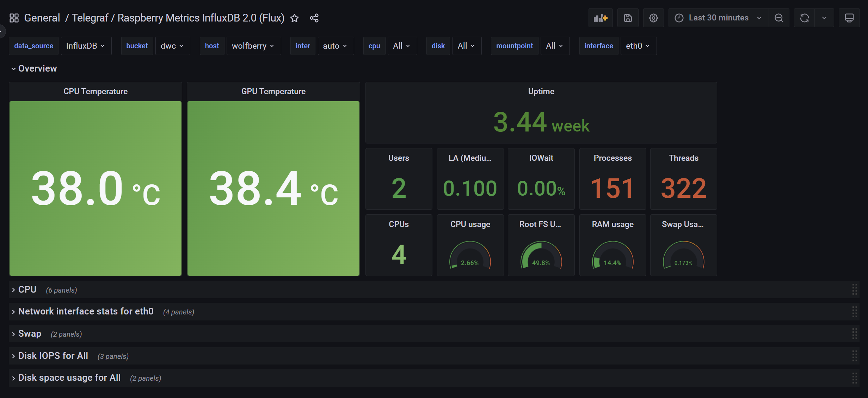Click the Add panel icon
The width and height of the screenshot is (868, 398).
tap(600, 18)
